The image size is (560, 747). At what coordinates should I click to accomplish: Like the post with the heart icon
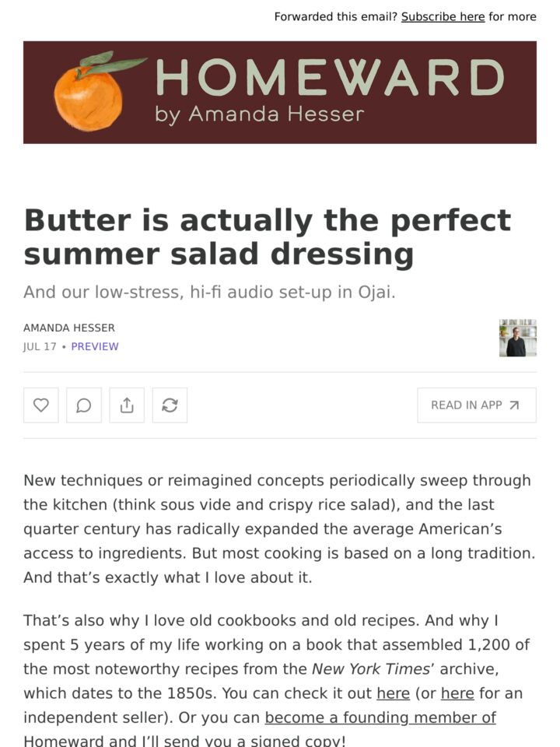click(x=41, y=405)
